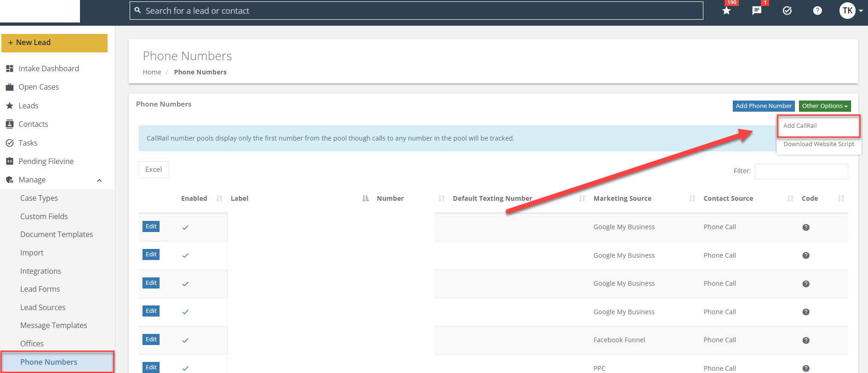Click enabled checkmark in PPC row
The height and width of the screenshot is (373, 868).
(185, 368)
